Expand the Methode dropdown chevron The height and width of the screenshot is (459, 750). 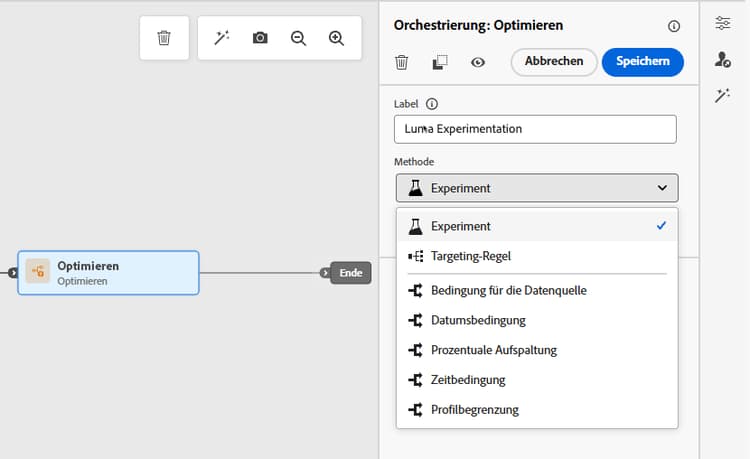[662, 188]
